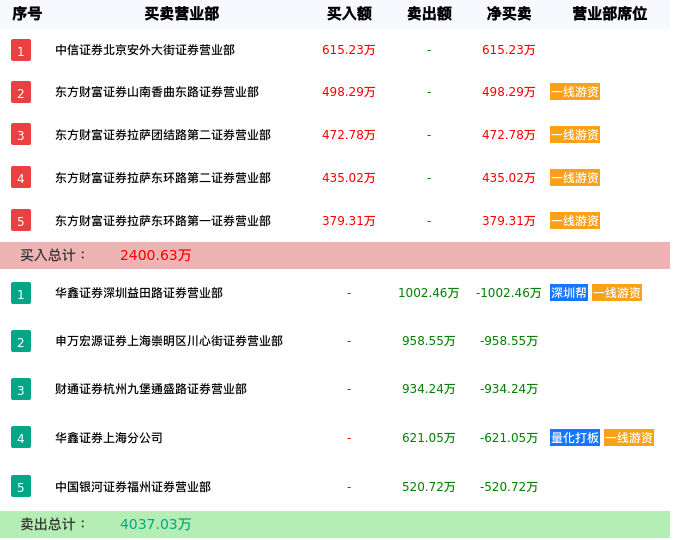Sort by 净买卖 column header
The image size is (676, 540).
tap(509, 14)
